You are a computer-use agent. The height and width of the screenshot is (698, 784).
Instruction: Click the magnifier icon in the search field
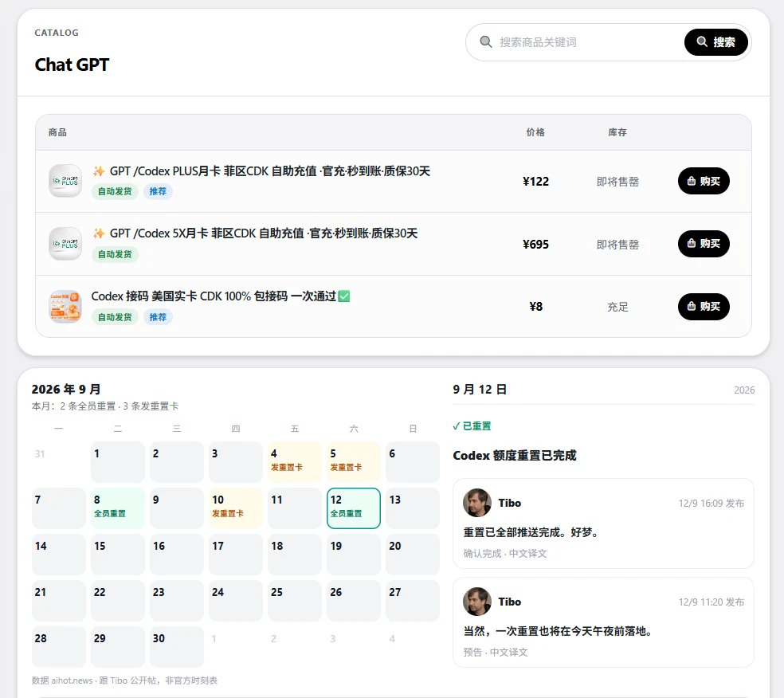pos(485,42)
